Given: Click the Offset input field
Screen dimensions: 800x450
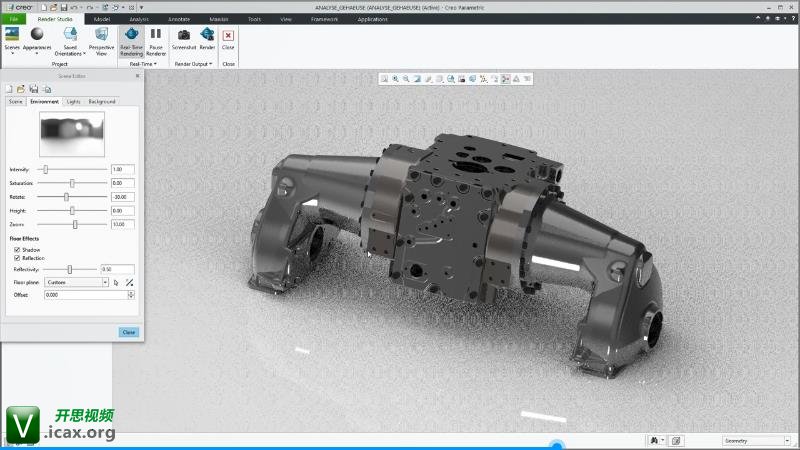Looking at the screenshot, I should [85, 295].
